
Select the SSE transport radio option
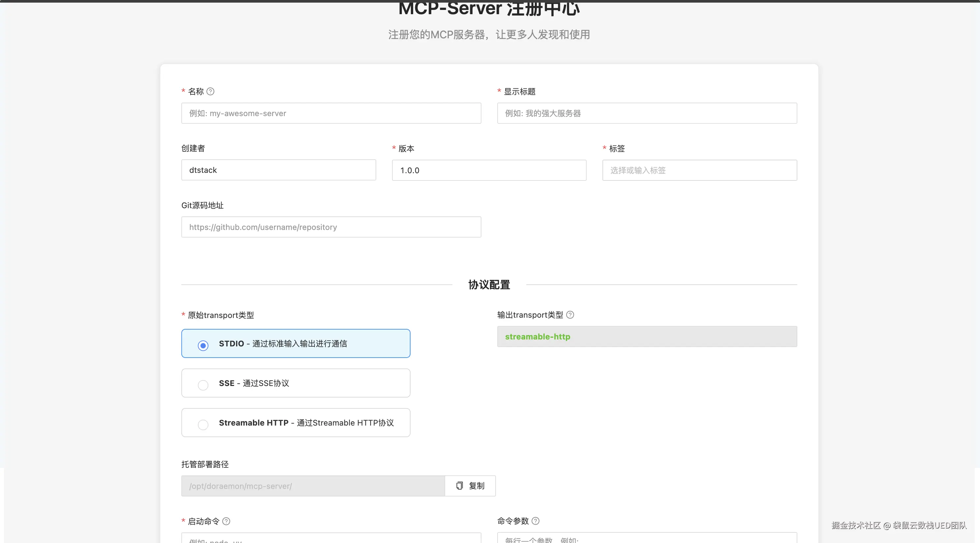pos(203,385)
